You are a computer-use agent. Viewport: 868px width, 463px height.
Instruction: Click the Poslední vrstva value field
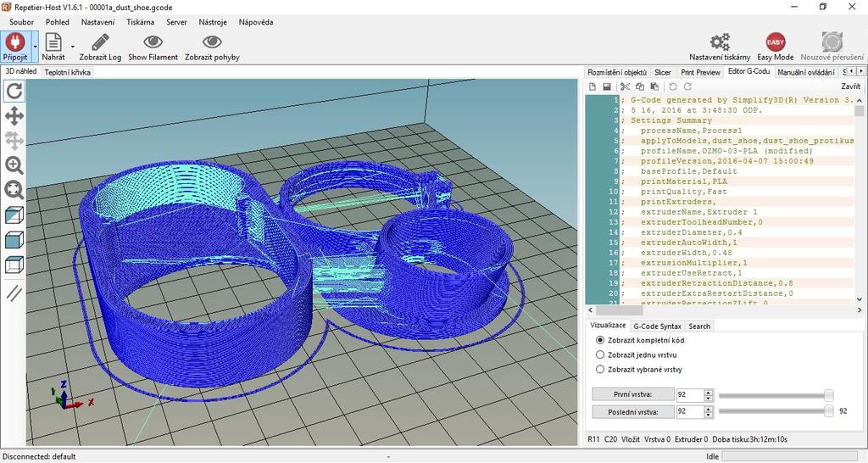pos(689,411)
